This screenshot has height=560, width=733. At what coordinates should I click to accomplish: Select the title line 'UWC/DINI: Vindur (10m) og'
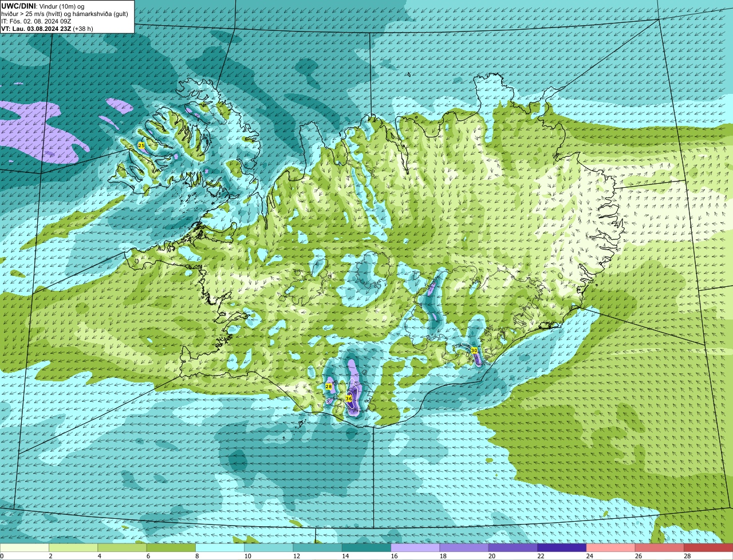coord(43,6)
